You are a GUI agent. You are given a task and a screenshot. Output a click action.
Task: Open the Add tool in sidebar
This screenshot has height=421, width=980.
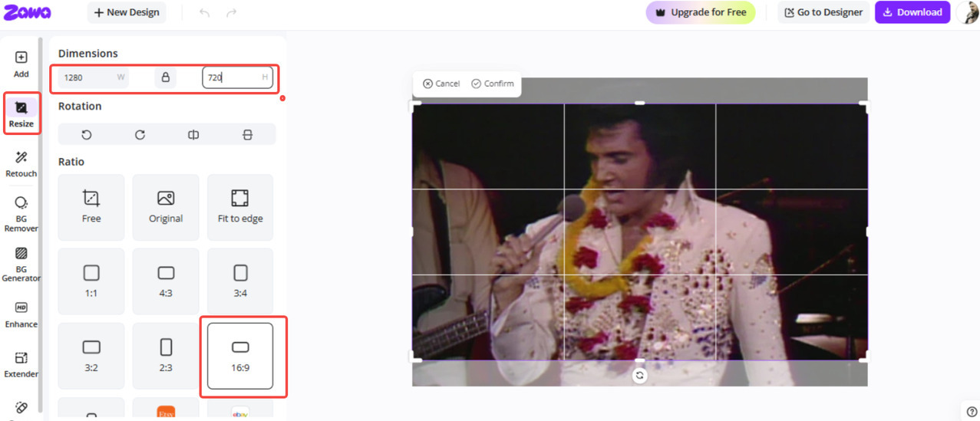(x=21, y=64)
